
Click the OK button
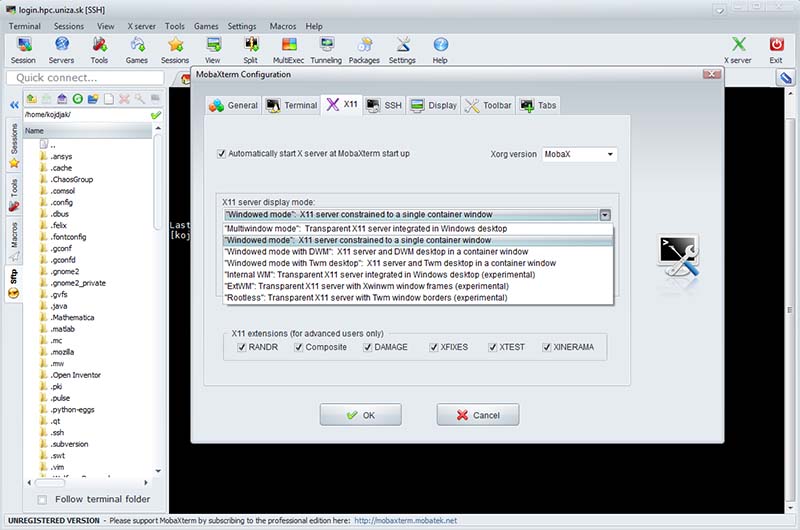360,415
